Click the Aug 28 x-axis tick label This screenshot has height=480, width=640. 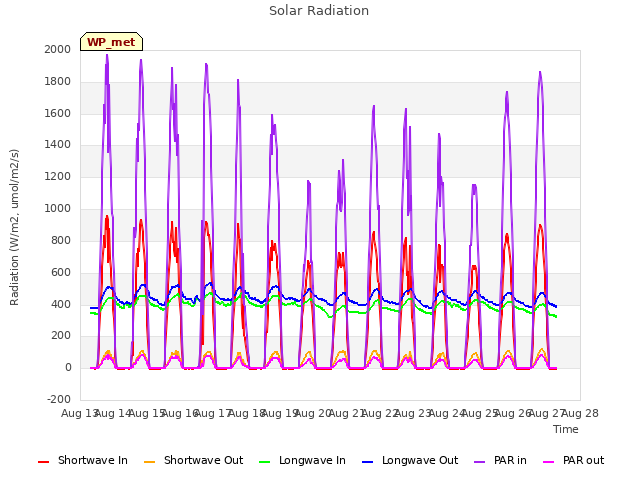580,413
